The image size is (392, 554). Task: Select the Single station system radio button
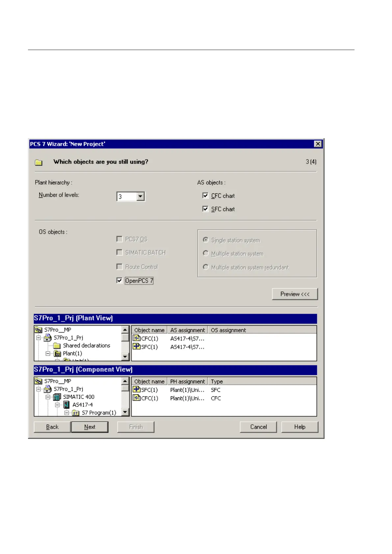pos(206,240)
